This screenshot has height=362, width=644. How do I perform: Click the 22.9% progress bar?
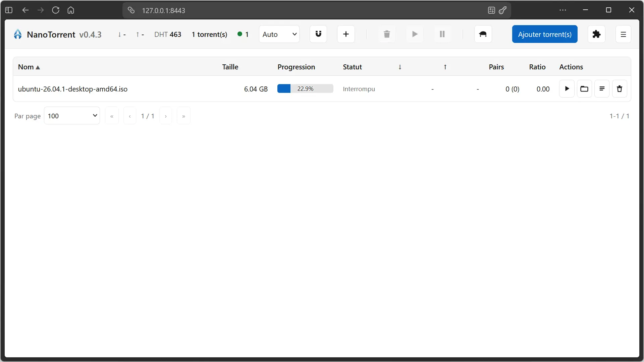305,89
